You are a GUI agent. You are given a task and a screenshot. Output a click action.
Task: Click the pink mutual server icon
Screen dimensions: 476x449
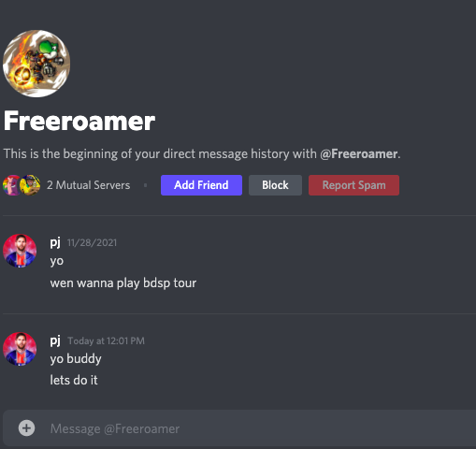[11, 185]
